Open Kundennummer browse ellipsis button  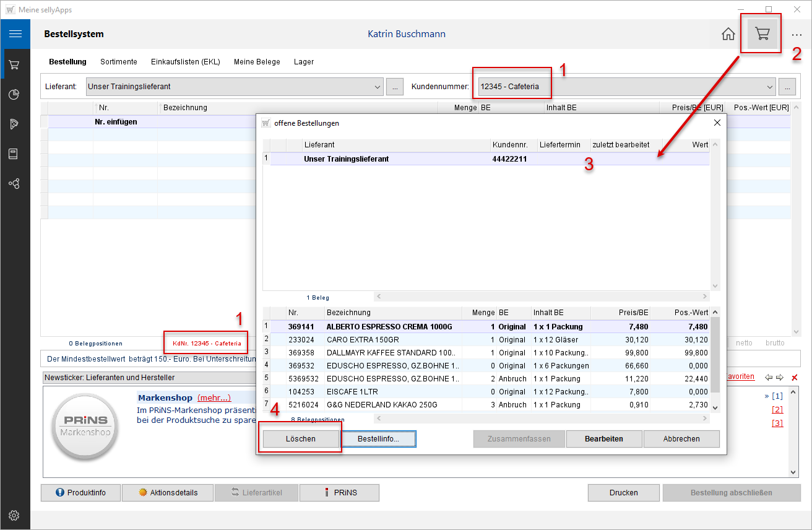(787, 87)
